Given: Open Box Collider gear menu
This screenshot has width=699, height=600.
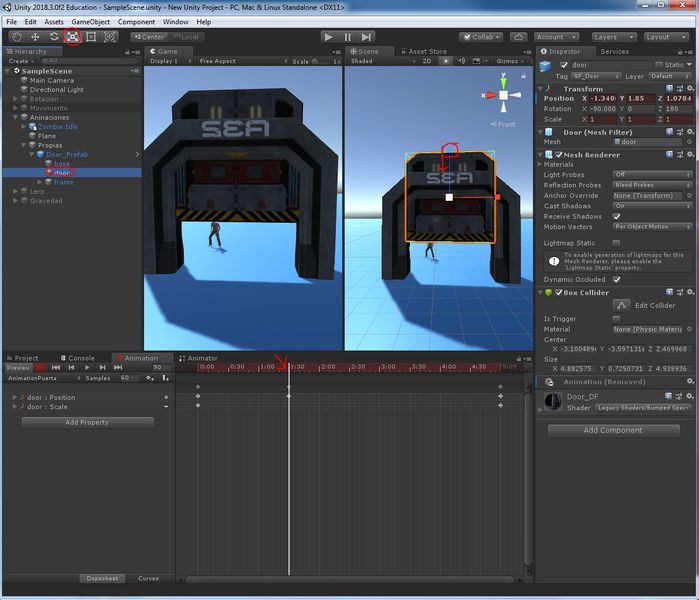Looking at the screenshot, I should coord(690,292).
